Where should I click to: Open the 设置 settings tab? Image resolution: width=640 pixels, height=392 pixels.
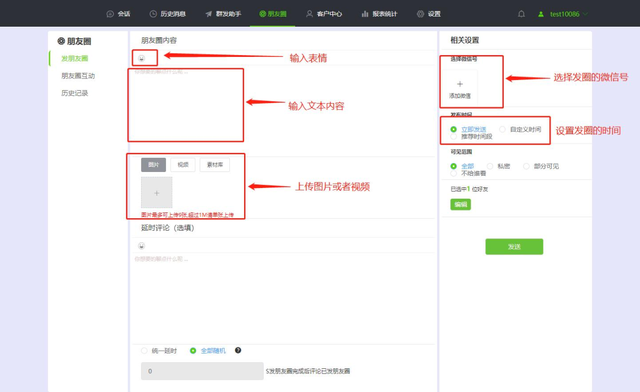coord(429,14)
